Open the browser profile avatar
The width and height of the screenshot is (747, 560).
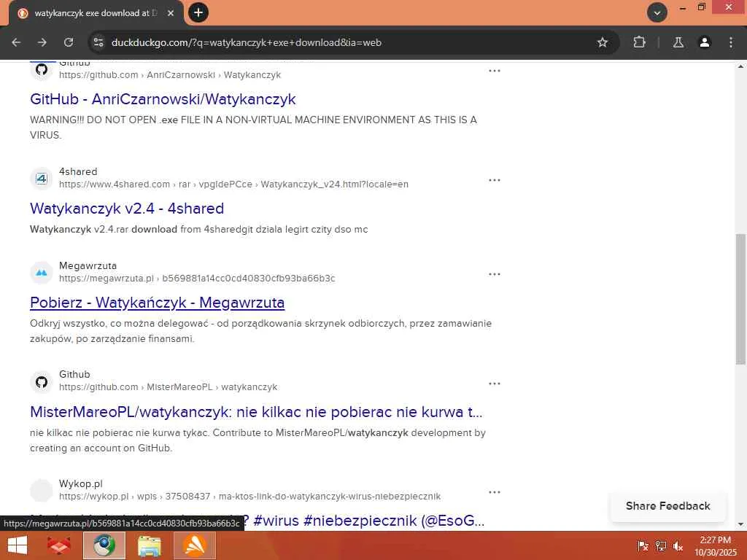coord(705,42)
